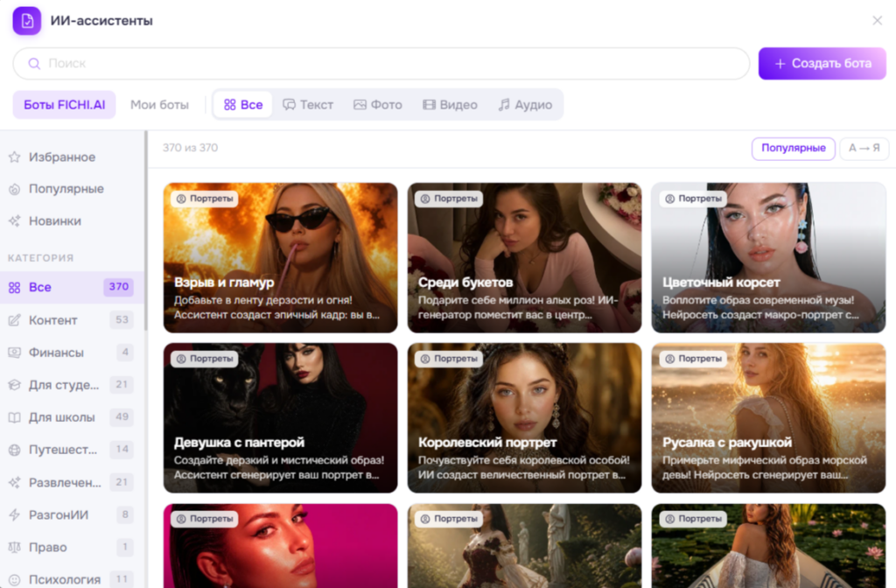Click the chat bubble icon on Текст filter
Image resolution: width=896 pixels, height=588 pixels.
[x=289, y=105]
